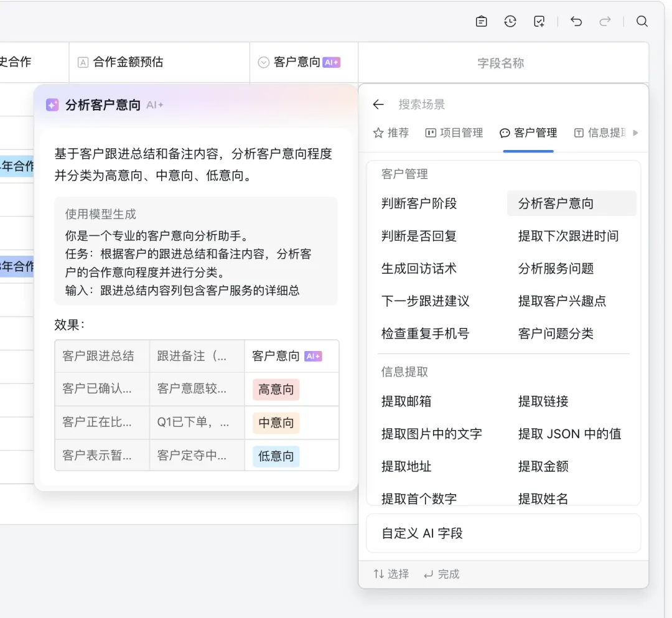
Task: Choose 提取图片中的文字
Action: pyautogui.click(x=432, y=434)
